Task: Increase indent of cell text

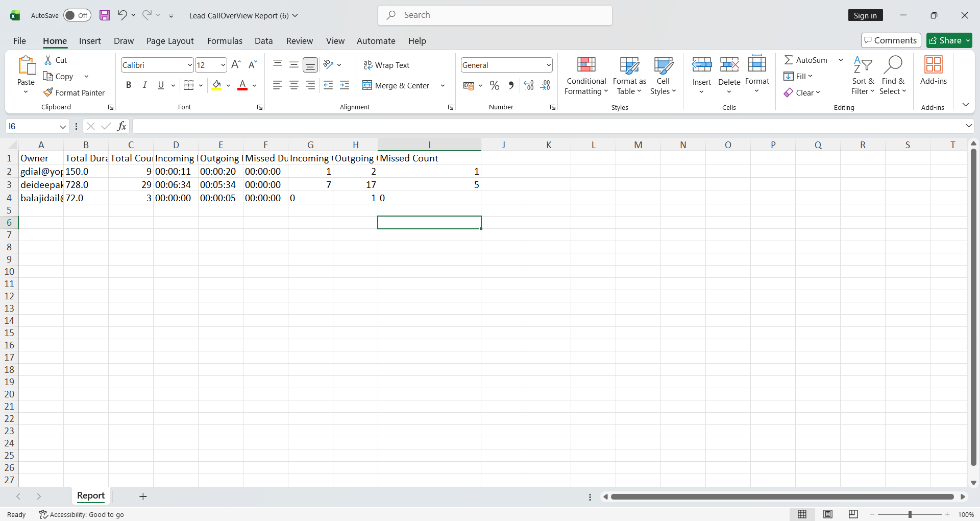Action: pyautogui.click(x=345, y=85)
